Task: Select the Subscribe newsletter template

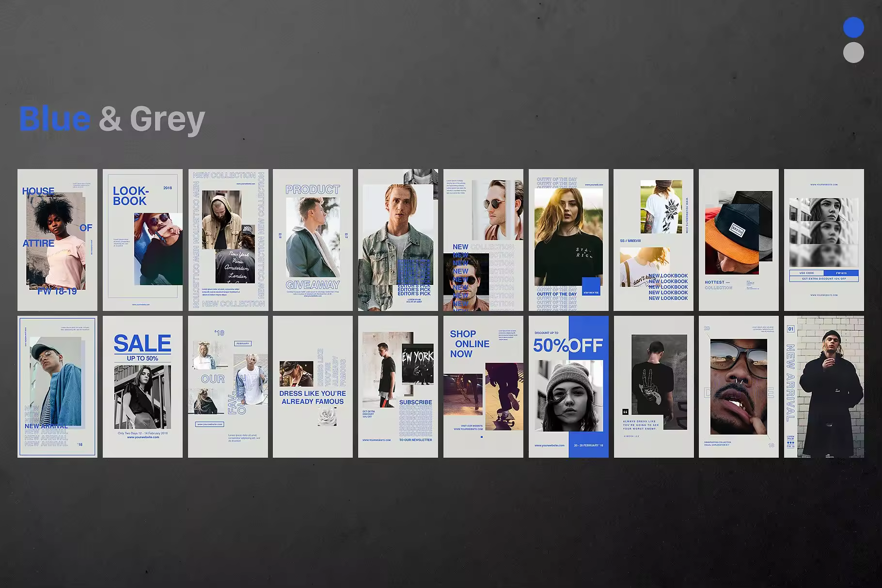Action: [398, 387]
